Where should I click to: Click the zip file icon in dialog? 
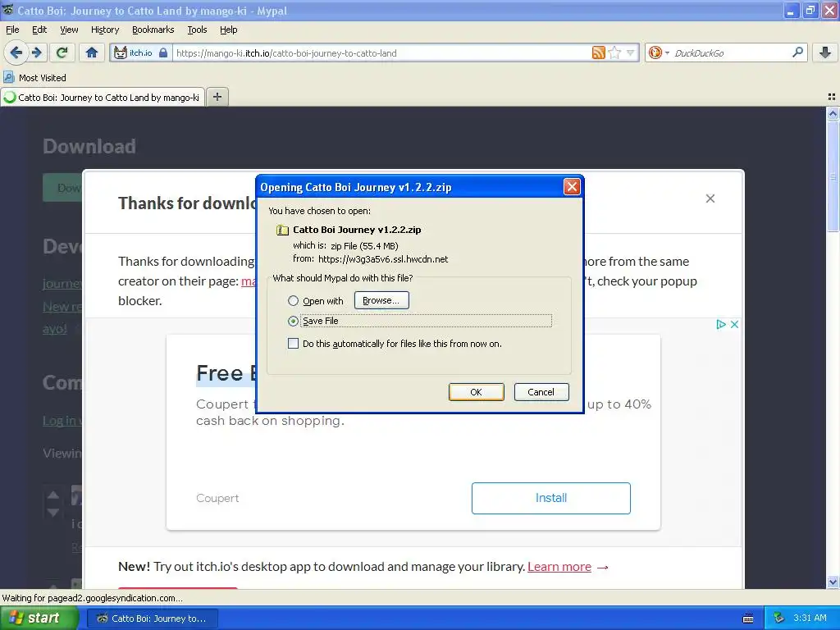pyautogui.click(x=282, y=230)
